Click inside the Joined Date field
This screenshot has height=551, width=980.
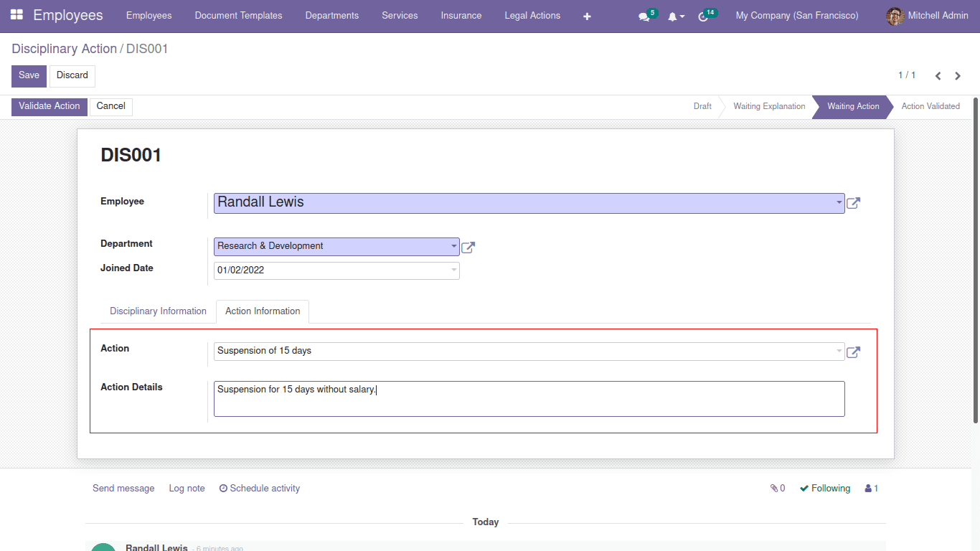[323, 270]
